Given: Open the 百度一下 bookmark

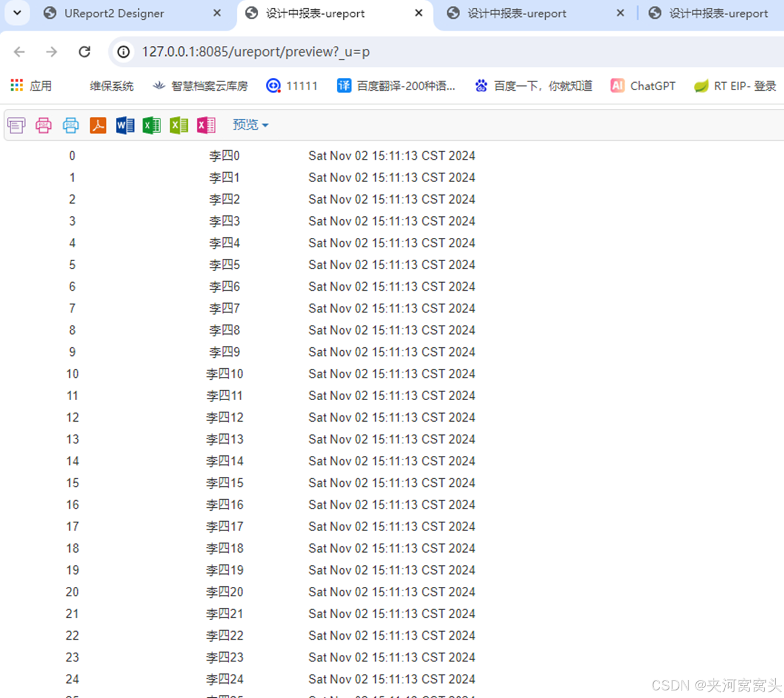Looking at the screenshot, I should pos(533,86).
